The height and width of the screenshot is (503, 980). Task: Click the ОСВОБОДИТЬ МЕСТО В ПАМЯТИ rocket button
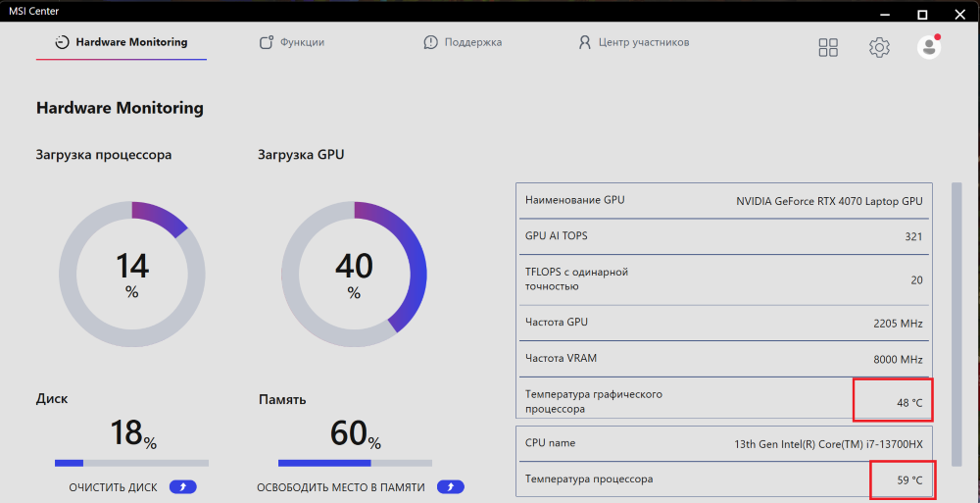point(450,486)
